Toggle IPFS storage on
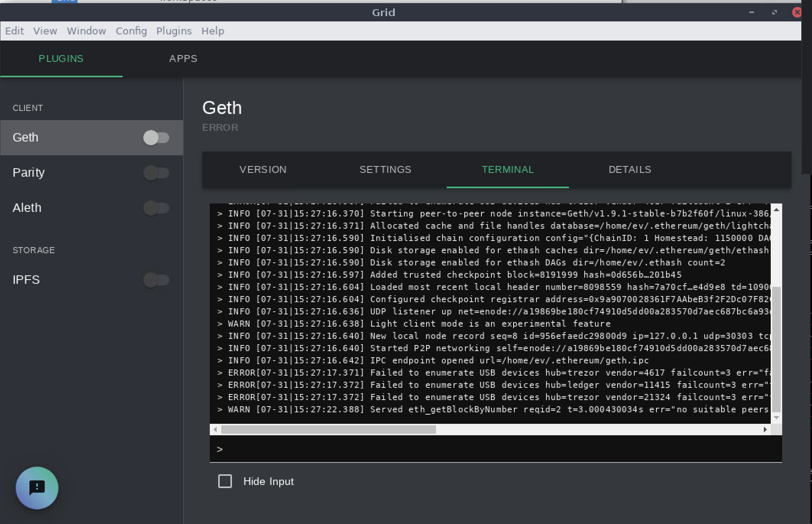Screen dimensions: 812x524 [157, 280]
